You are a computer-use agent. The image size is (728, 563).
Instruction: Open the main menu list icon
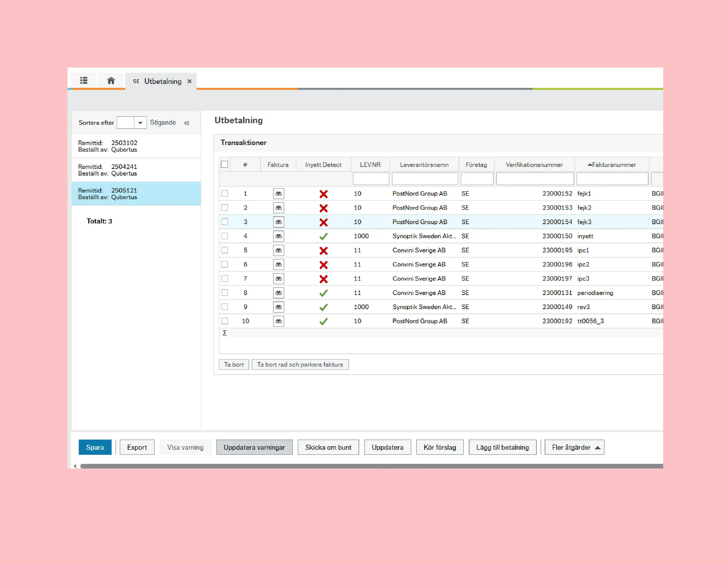click(x=84, y=81)
